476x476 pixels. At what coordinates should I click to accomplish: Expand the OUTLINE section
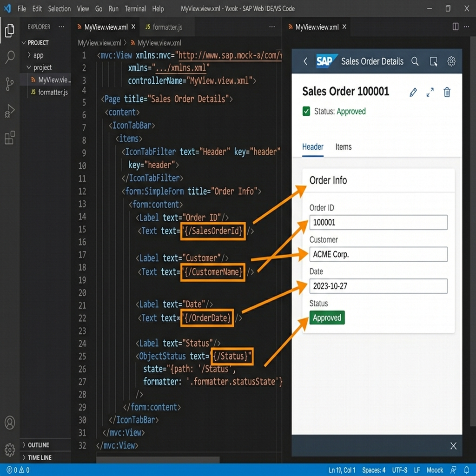pos(36,445)
